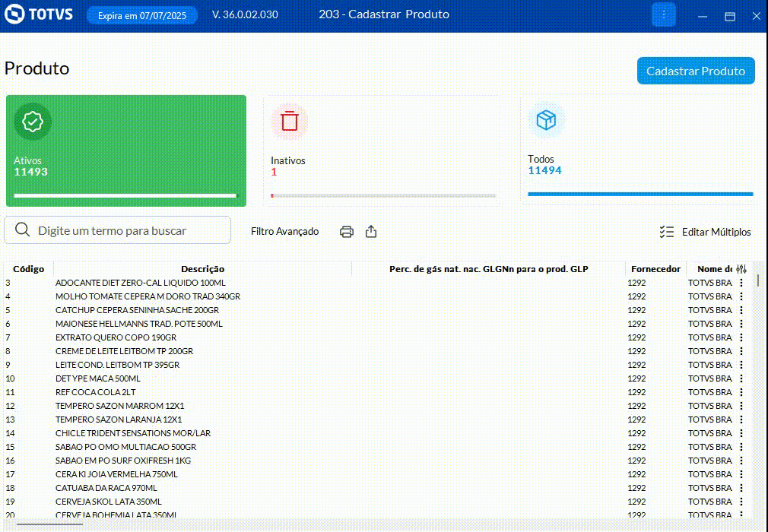Open Filtro Avançado

(x=284, y=232)
